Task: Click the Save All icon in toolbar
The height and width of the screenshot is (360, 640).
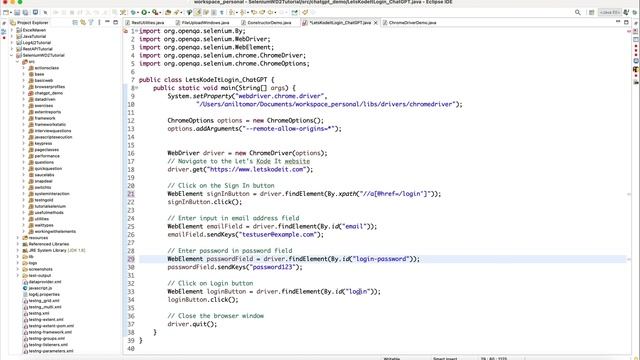Action: (25, 12)
